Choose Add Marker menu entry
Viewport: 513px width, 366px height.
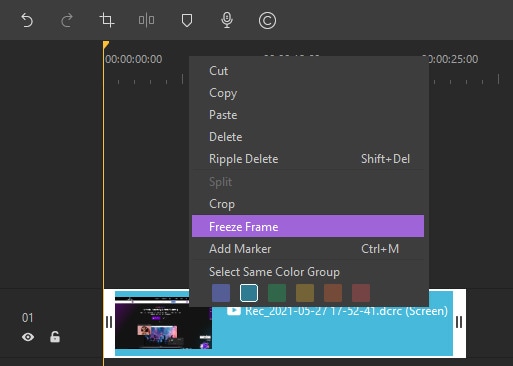(308, 249)
